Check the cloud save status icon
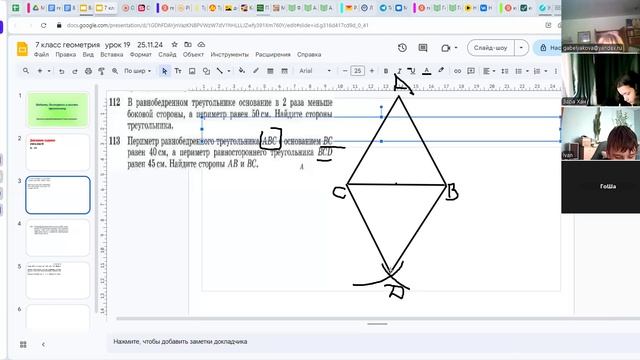Screen dimensions: 640x360 point(201,44)
